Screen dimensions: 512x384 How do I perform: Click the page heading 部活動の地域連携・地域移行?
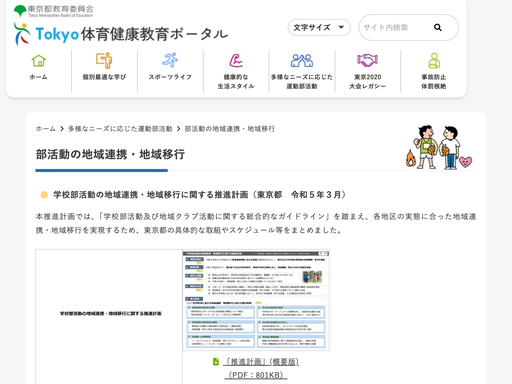pos(110,154)
